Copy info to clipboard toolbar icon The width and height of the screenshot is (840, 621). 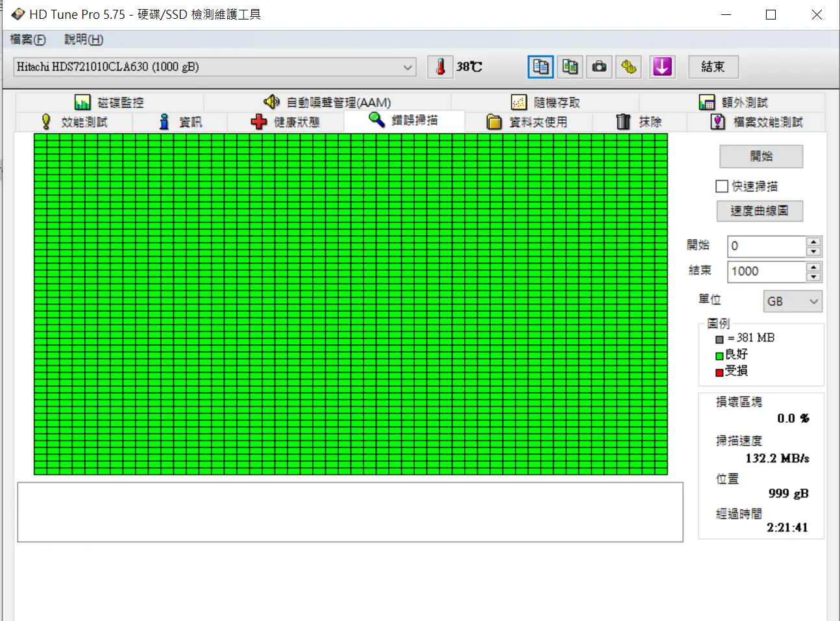click(x=541, y=67)
